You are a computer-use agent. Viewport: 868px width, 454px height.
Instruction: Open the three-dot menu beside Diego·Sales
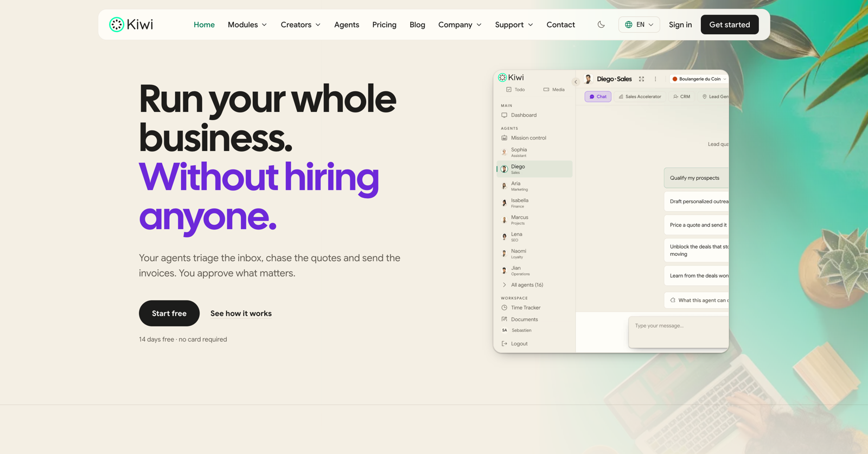[x=655, y=79]
